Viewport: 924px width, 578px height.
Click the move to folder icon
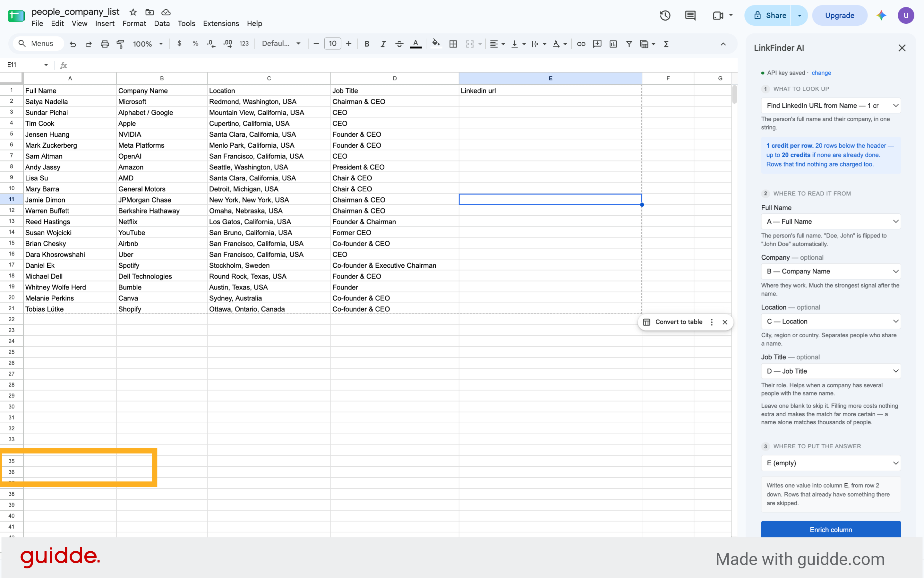[150, 12]
